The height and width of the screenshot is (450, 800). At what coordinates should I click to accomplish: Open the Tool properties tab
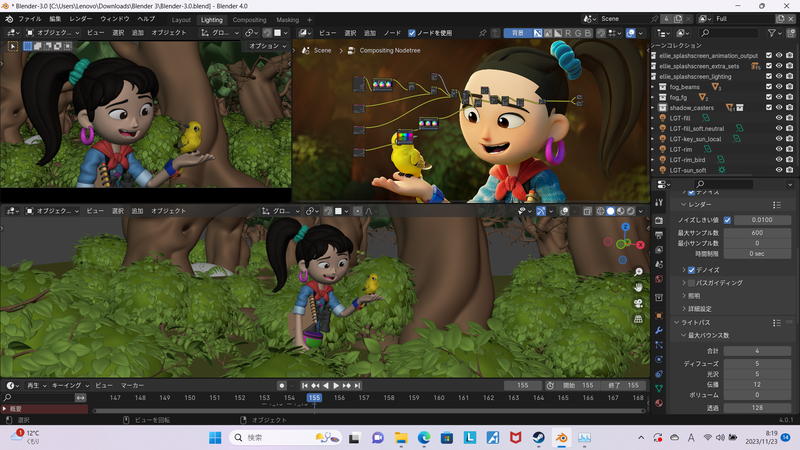[x=659, y=203]
